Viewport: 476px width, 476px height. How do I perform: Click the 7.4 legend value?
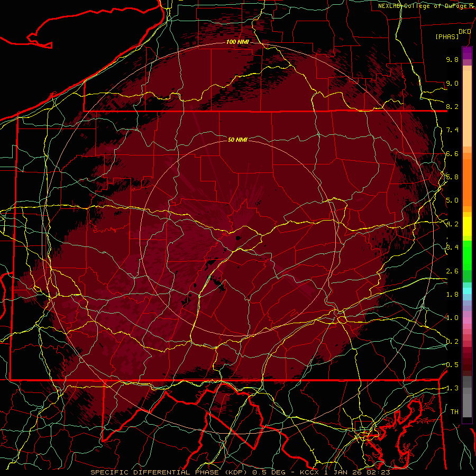point(452,130)
